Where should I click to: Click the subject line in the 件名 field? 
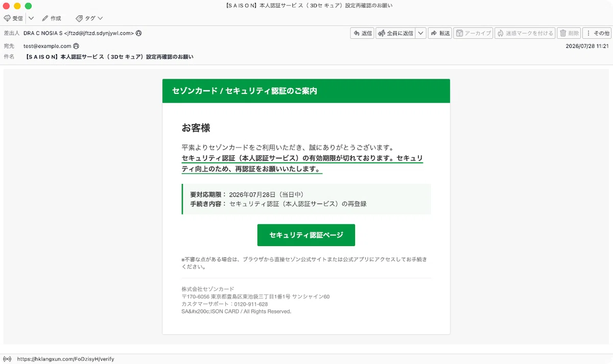[x=109, y=57]
